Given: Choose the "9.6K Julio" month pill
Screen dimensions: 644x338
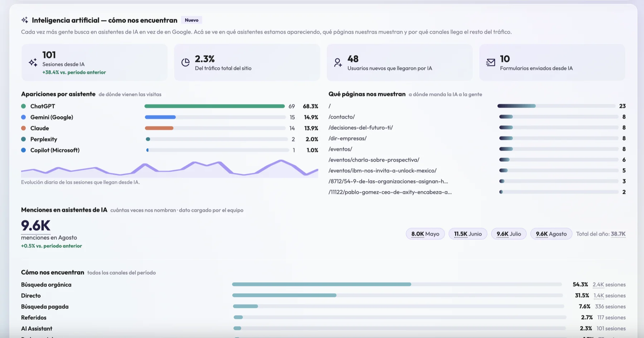Looking at the screenshot, I should click(x=509, y=234).
